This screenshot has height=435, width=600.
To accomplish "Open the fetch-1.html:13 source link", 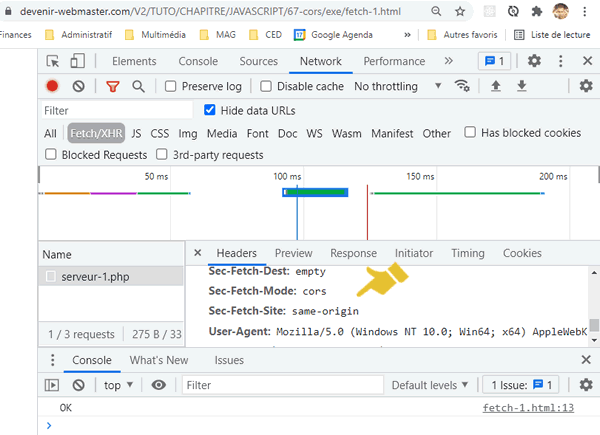I will pyautogui.click(x=526, y=408).
